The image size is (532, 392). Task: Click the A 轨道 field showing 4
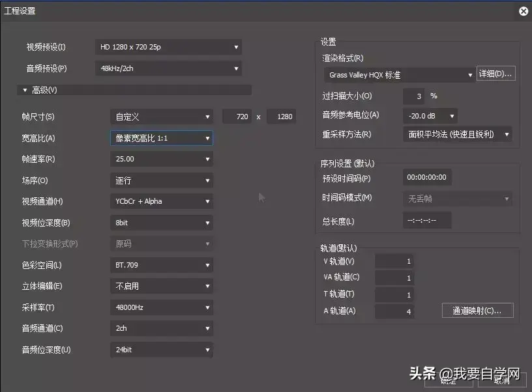(x=394, y=311)
